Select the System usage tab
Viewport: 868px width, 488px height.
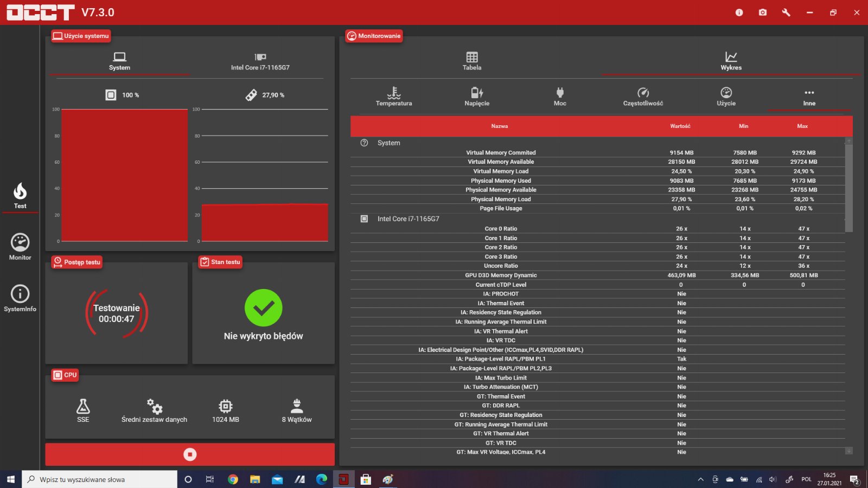pyautogui.click(x=119, y=62)
